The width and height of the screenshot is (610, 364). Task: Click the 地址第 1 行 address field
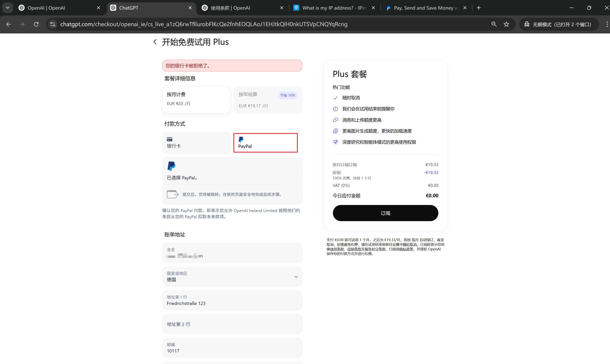click(232, 300)
